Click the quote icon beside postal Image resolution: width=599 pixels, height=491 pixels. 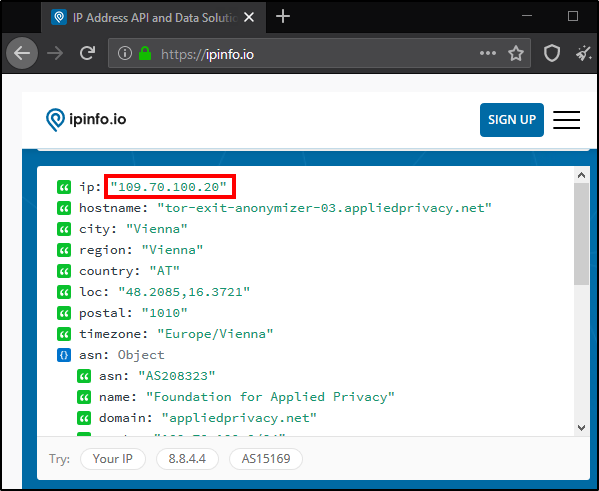pos(64,313)
